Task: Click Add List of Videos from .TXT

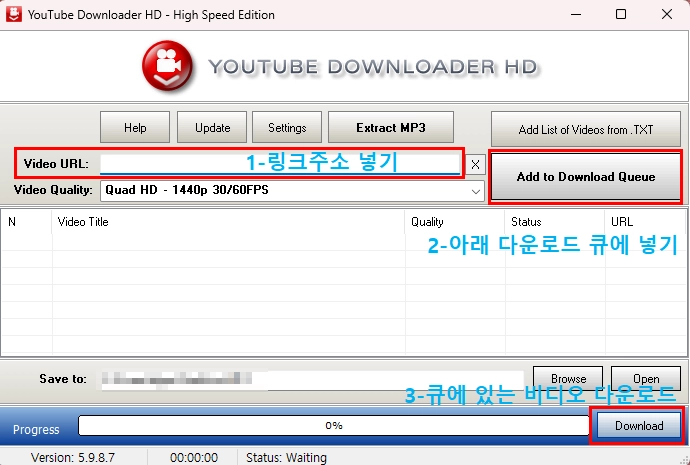Action: (586, 129)
